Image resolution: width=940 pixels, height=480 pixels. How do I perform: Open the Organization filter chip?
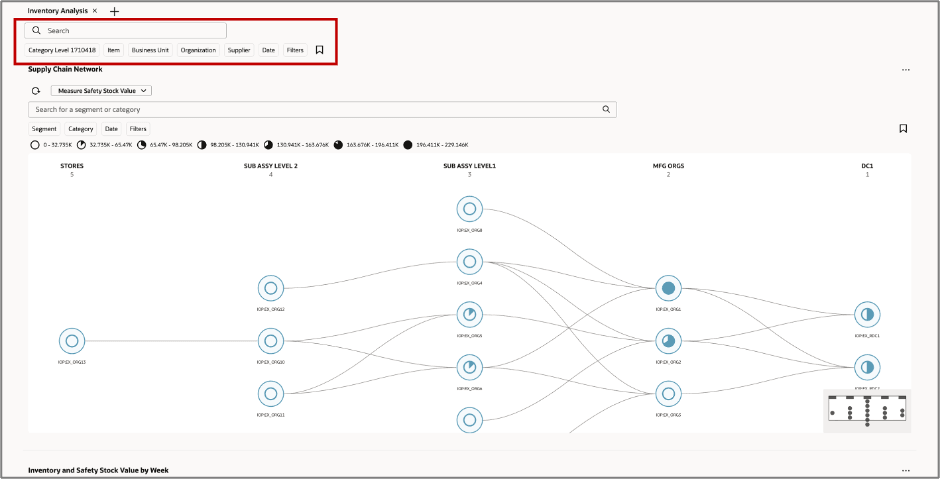click(x=198, y=50)
